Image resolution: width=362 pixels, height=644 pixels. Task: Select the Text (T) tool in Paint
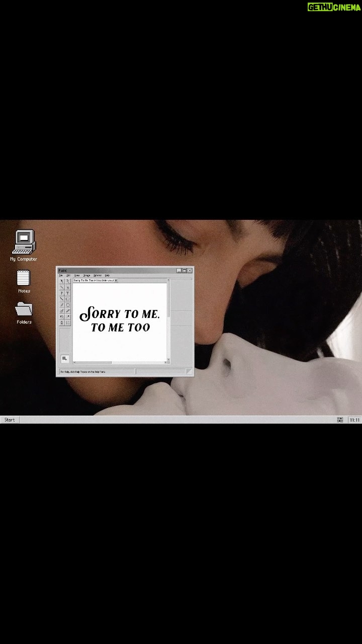tap(68, 293)
